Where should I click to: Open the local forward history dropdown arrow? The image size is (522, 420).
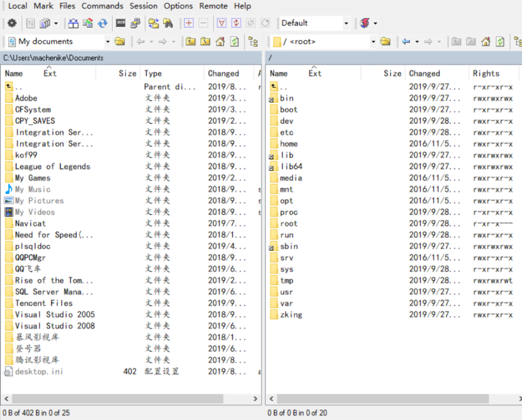pyautogui.click(x=174, y=42)
